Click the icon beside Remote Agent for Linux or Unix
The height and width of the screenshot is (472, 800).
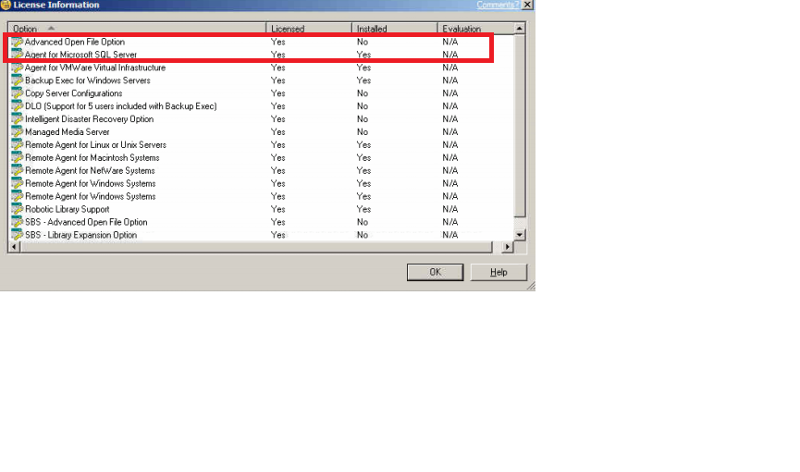(17, 145)
